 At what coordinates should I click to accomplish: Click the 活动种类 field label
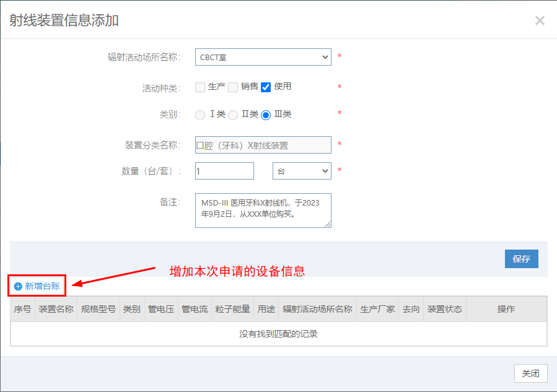(x=161, y=88)
